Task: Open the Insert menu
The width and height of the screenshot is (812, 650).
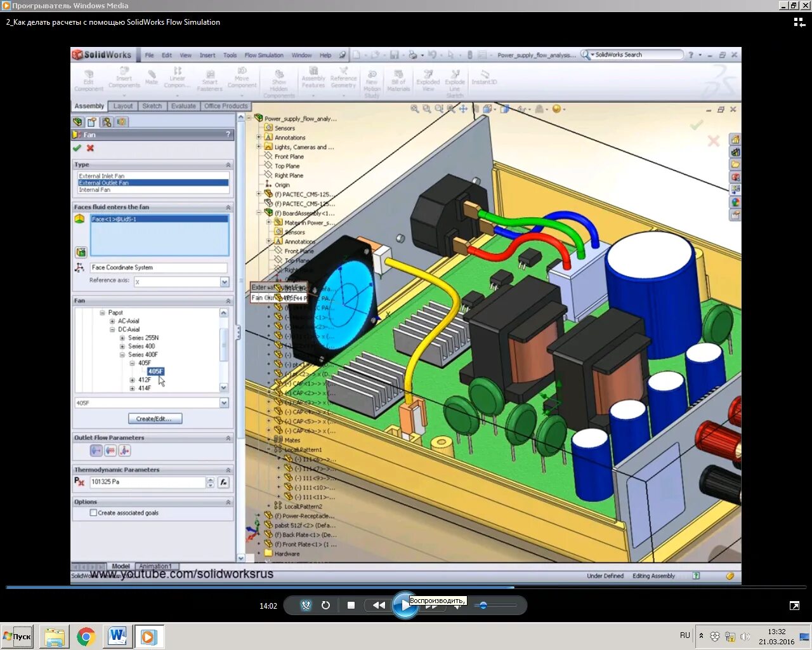Action: pos(207,55)
